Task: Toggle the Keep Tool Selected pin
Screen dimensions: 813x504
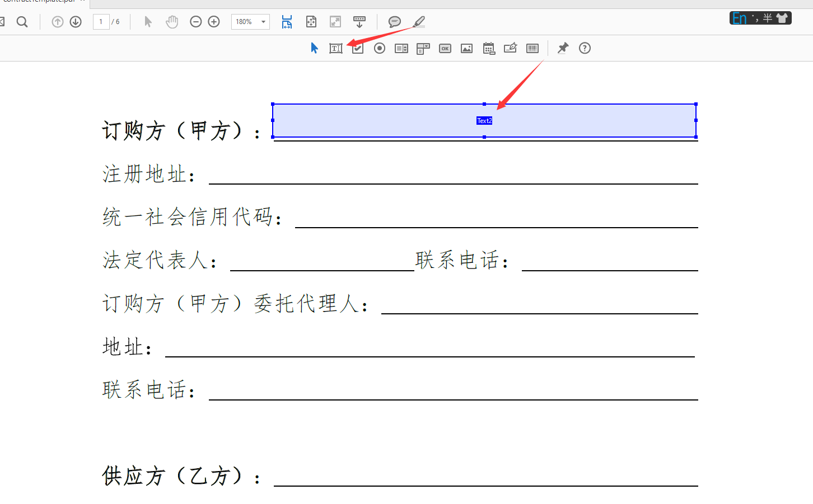Action: pos(563,48)
